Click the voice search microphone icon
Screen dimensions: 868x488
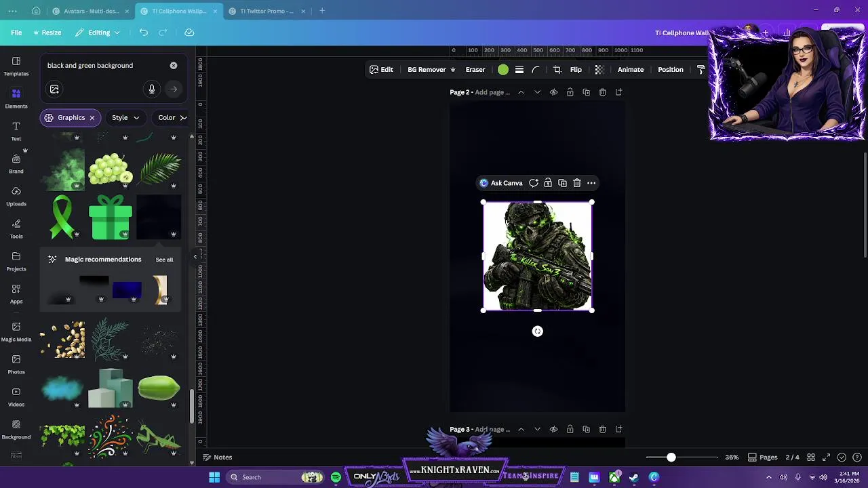coord(152,89)
